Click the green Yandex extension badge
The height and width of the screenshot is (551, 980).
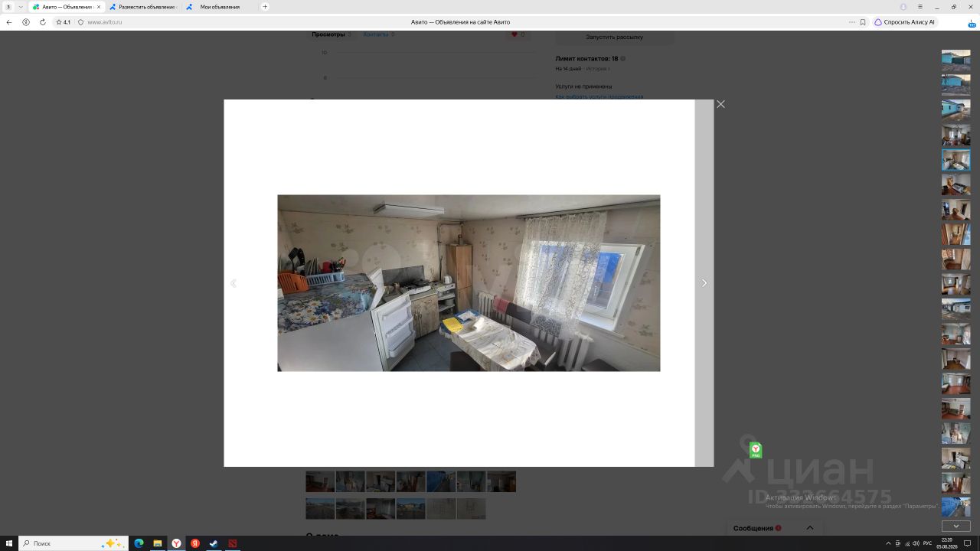[x=756, y=450]
